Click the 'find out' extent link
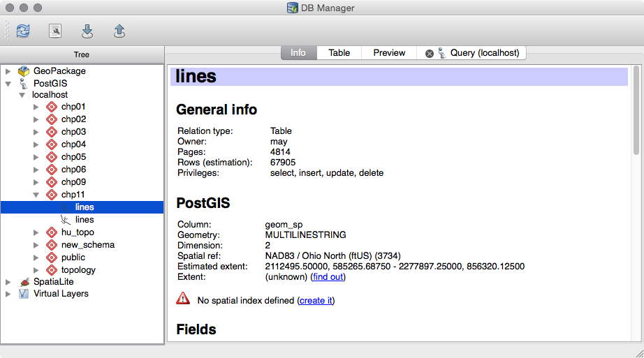This screenshot has height=358, width=644. point(328,277)
